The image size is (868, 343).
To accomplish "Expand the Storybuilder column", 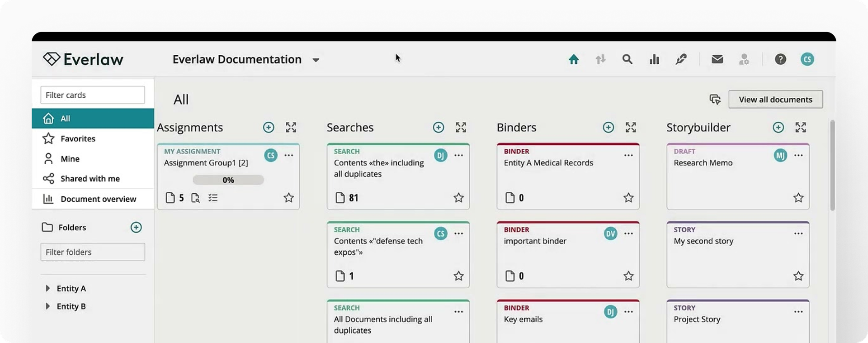I will click(x=801, y=128).
